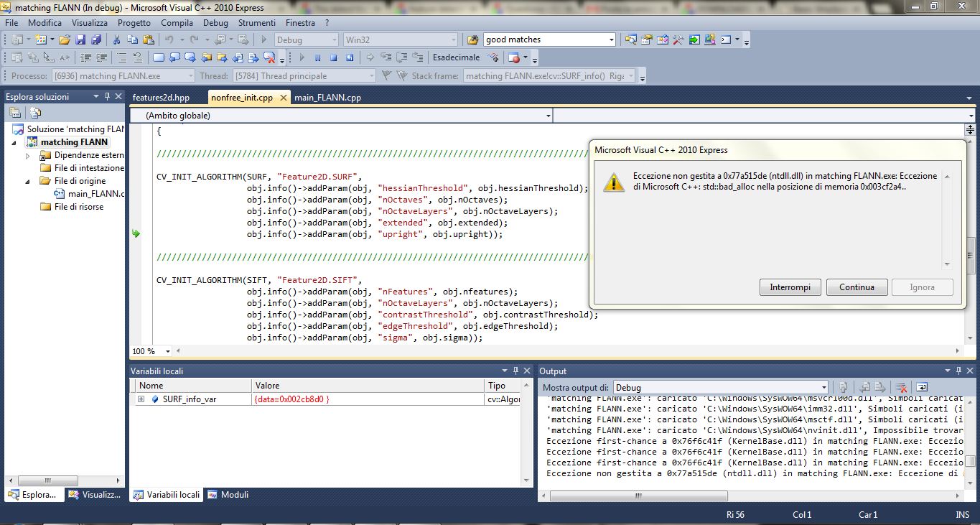Click the Copy icon in toolbar
Image resolution: width=980 pixels, height=525 pixels.
132,40
